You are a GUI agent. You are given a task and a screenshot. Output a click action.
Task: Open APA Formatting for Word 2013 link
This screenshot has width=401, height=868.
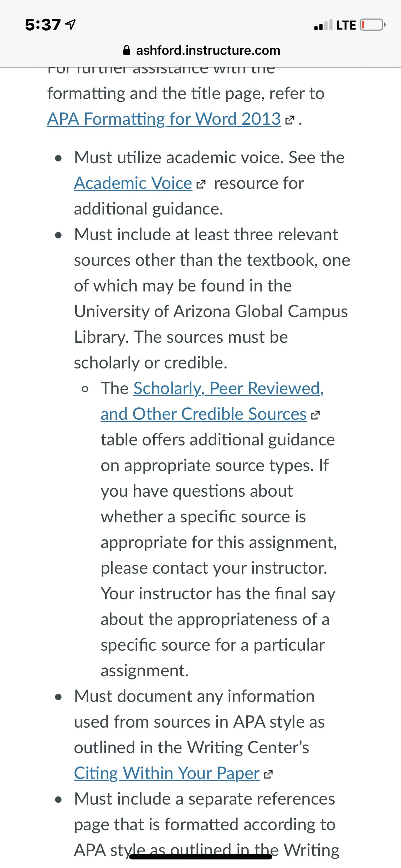click(164, 119)
